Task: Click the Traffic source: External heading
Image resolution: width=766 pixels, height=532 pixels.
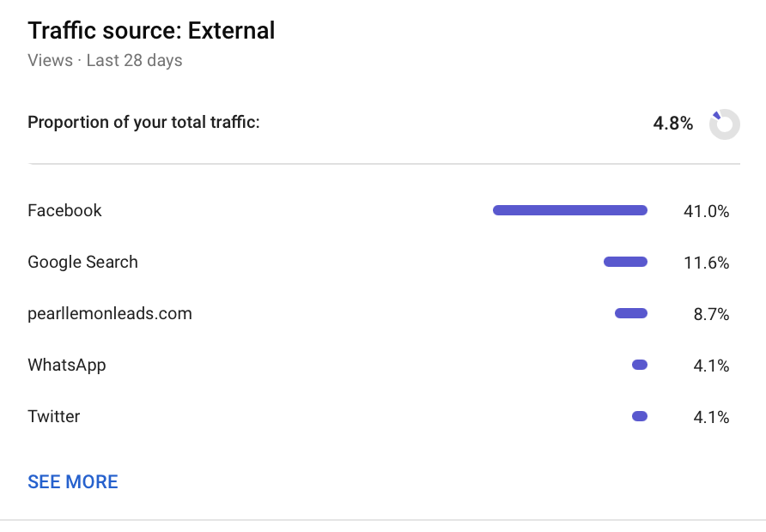Action: coord(151,31)
